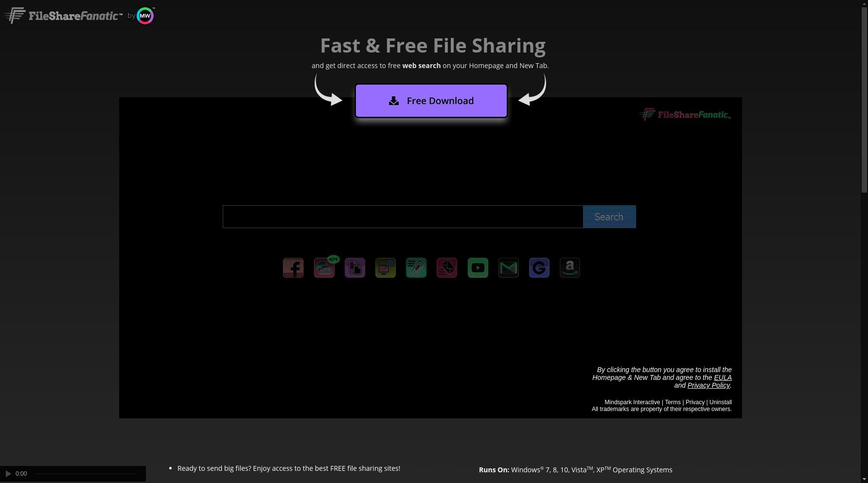Click the 'Fast & Free File Sharing' heading

[x=433, y=46]
